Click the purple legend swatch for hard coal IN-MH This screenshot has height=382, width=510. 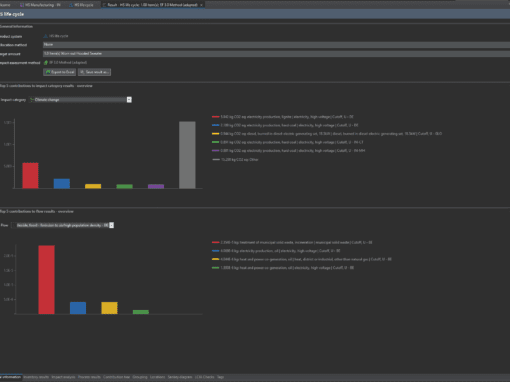[215, 151]
